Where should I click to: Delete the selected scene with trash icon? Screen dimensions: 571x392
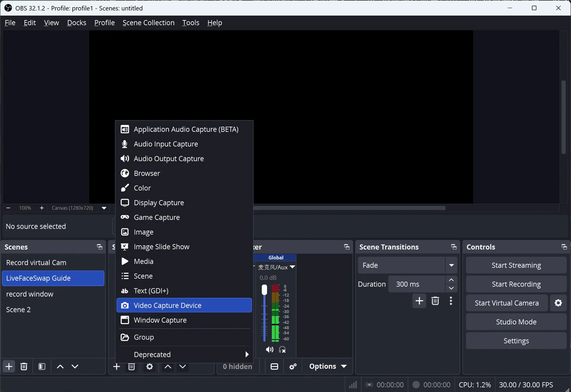click(24, 366)
